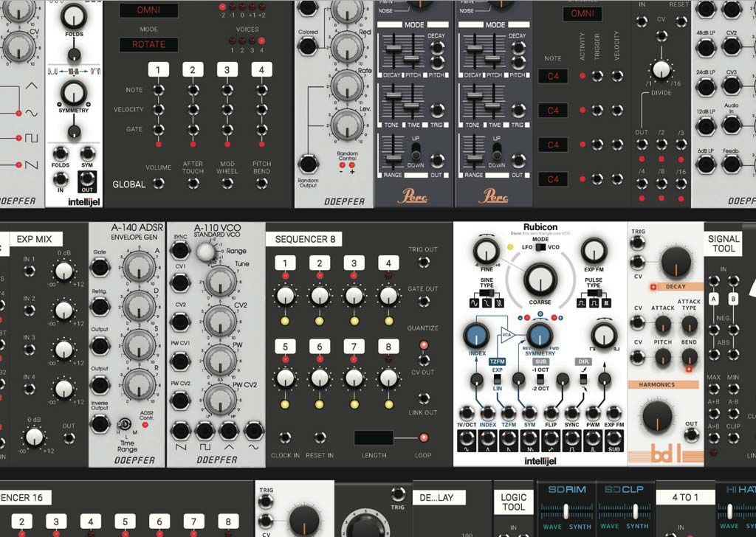Click the Rubicon PWM input jack
This screenshot has height=537, width=756.
[x=593, y=413]
